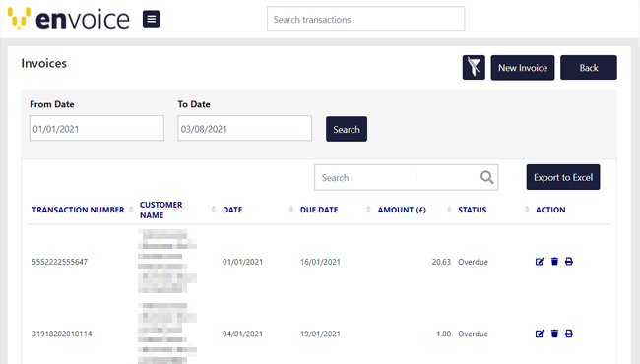
Task: Delete invoice 31918202010114 with trash icon
Action: tap(554, 334)
